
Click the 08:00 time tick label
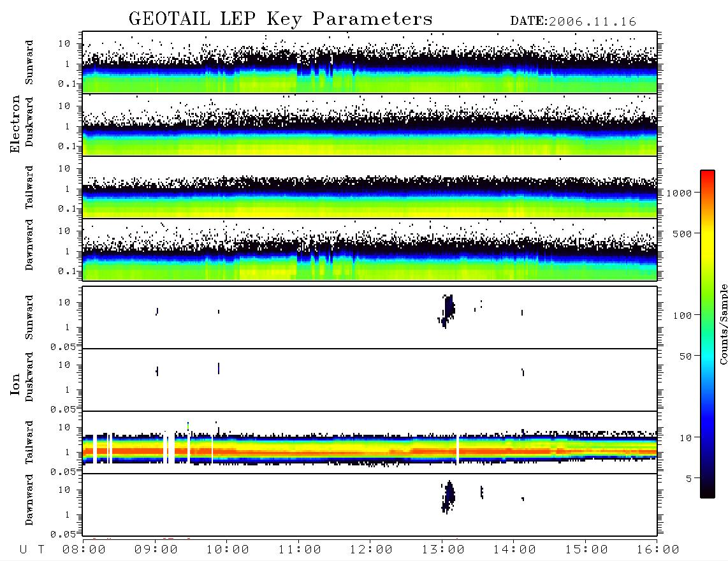tap(84, 550)
